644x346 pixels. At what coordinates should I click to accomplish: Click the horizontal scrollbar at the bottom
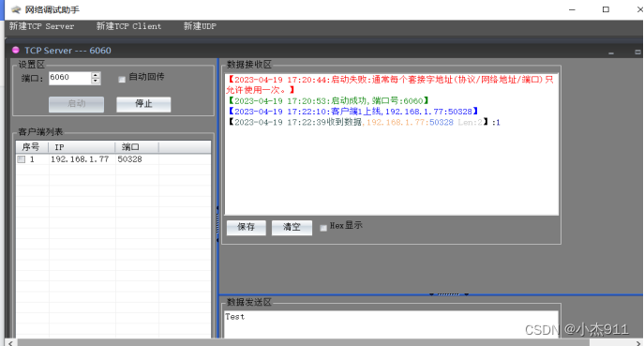[x=304, y=342]
